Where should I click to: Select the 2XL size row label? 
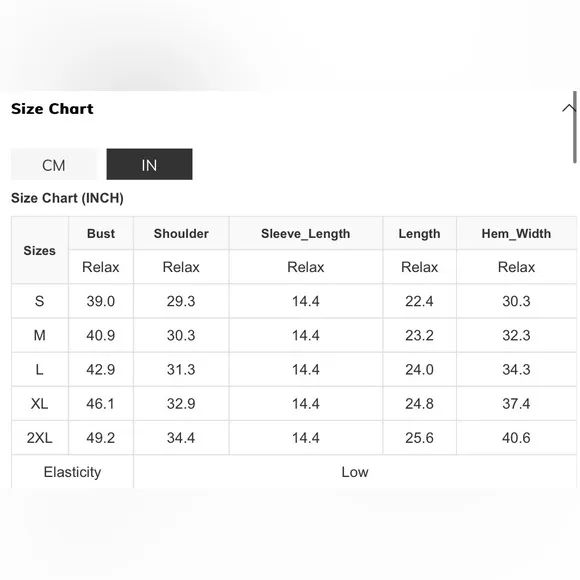(40, 438)
